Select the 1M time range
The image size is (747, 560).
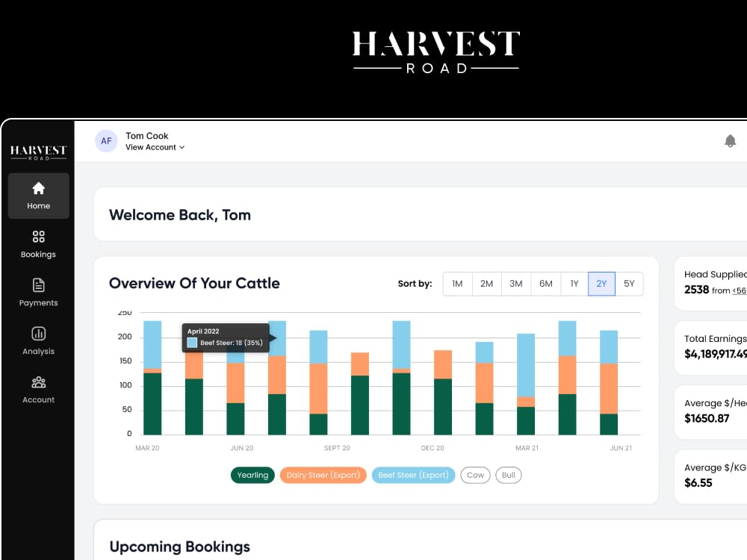tap(457, 284)
